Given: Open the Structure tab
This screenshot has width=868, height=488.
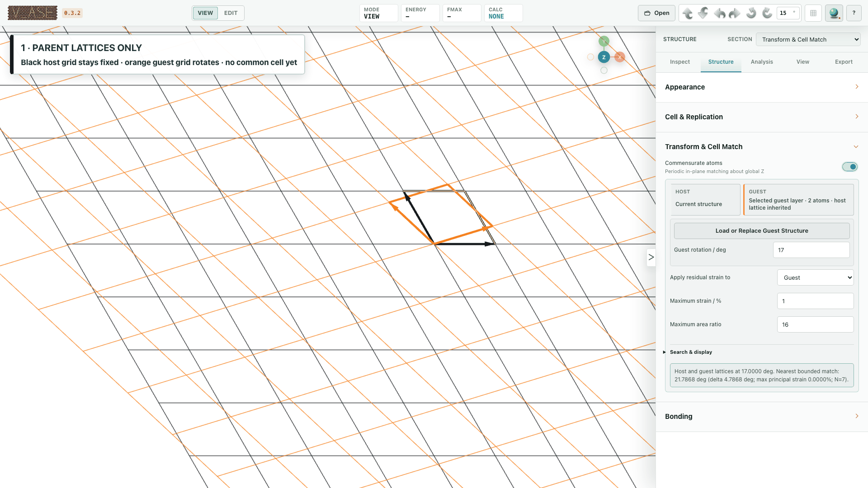Looking at the screenshot, I should pyautogui.click(x=721, y=62).
